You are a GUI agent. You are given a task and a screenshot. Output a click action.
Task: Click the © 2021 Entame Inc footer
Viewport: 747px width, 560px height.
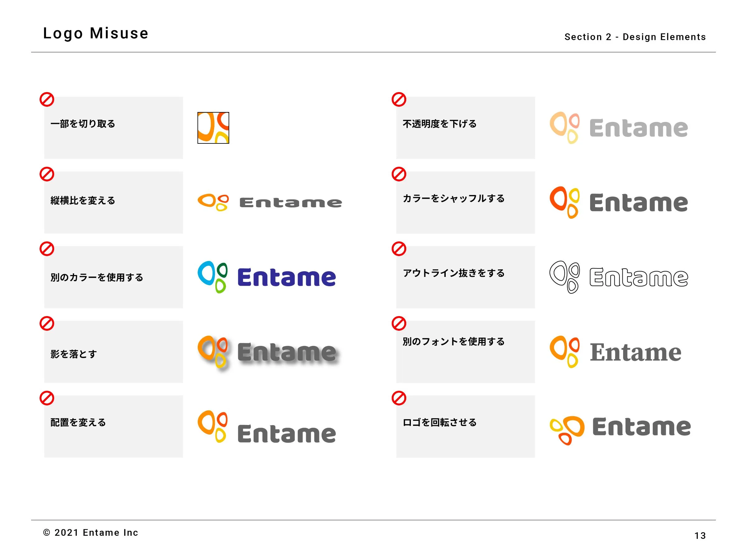point(91,533)
